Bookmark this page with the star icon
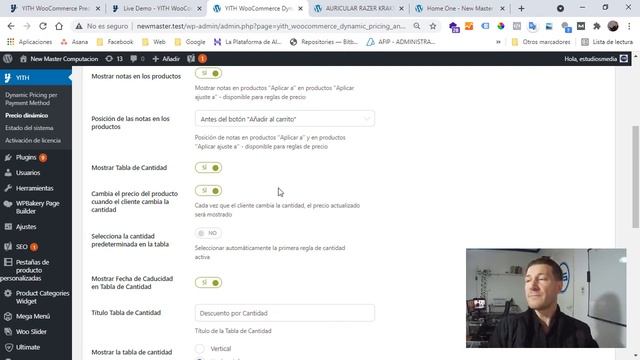This screenshot has height=360, width=640. [433, 26]
